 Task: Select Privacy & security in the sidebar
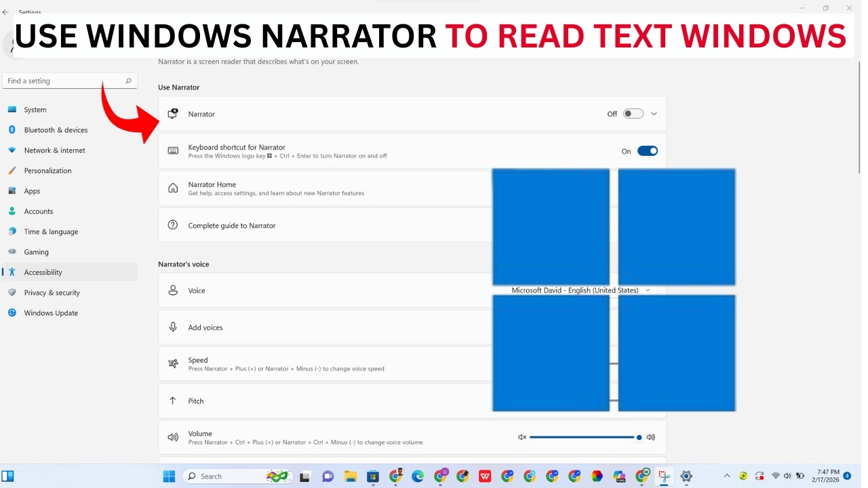coord(71,292)
